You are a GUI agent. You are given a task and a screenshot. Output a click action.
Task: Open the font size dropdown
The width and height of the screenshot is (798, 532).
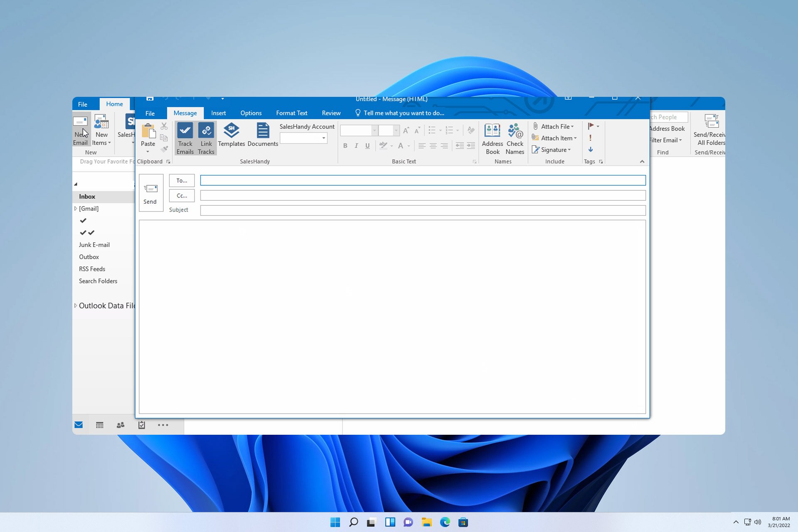[x=396, y=131]
